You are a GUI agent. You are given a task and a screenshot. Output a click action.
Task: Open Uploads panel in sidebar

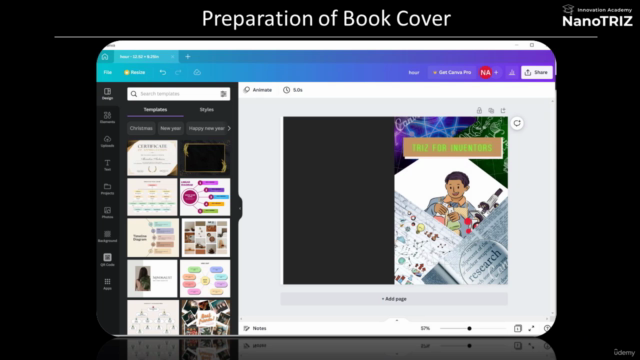coord(107,141)
